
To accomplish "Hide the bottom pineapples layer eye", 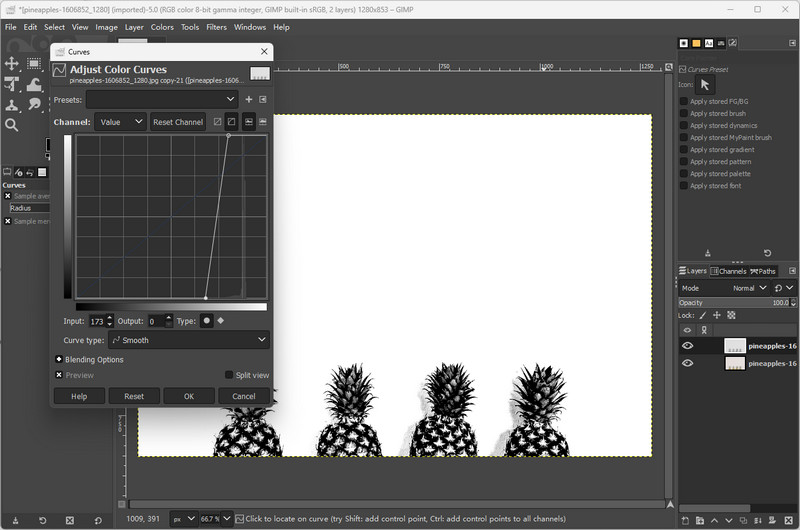I will [x=687, y=363].
